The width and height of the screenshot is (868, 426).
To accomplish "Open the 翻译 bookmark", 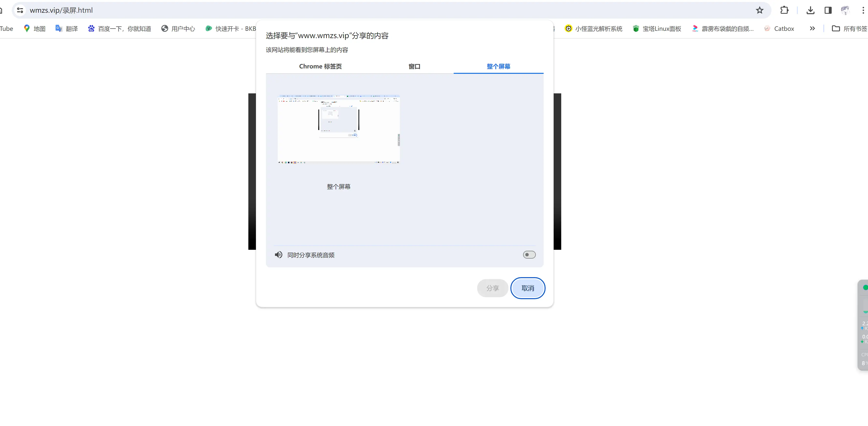I will tap(66, 29).
